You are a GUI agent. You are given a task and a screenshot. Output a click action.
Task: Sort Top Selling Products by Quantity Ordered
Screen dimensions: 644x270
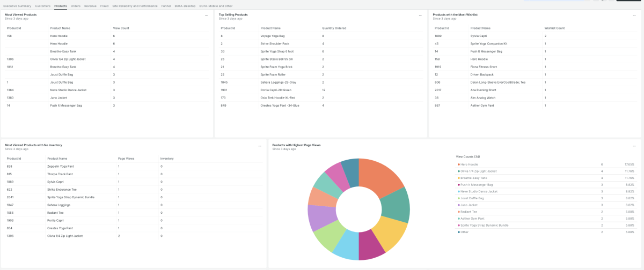pos(334,28)
